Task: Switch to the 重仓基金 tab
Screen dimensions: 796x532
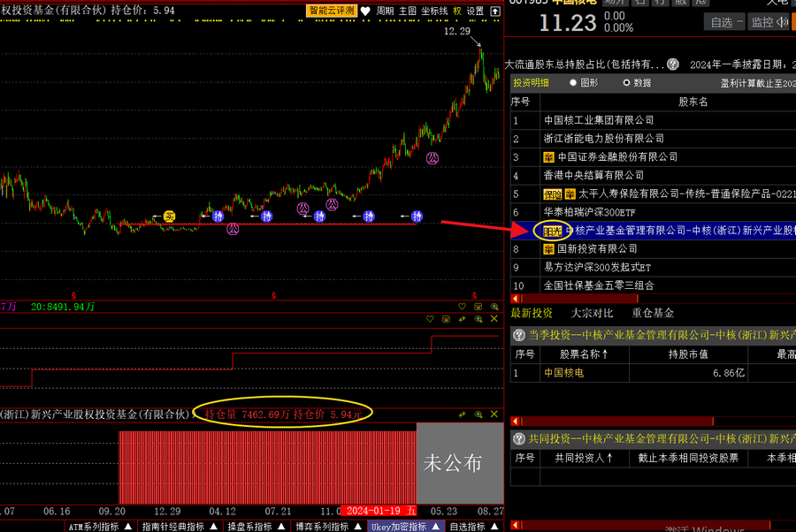Action: pos(652,313)
